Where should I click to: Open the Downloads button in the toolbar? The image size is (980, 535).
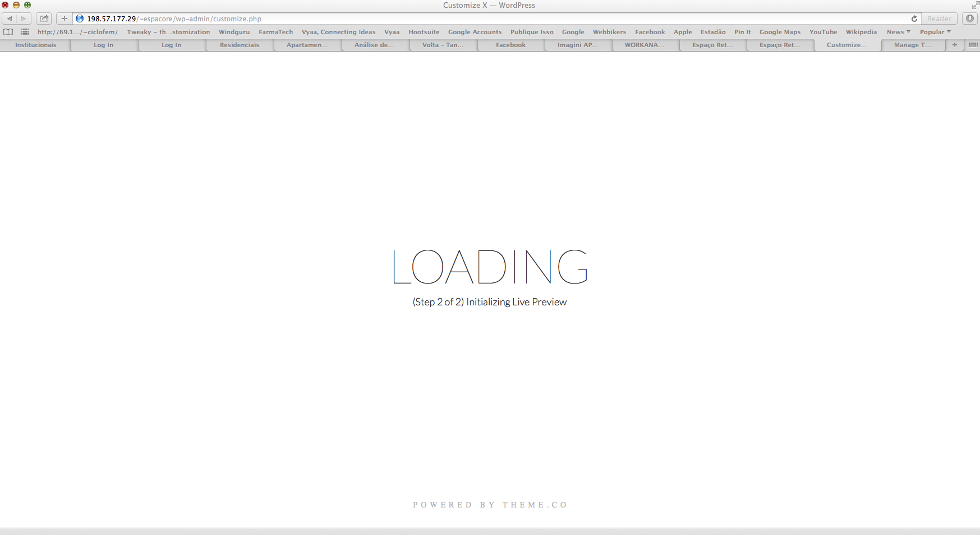969,19
